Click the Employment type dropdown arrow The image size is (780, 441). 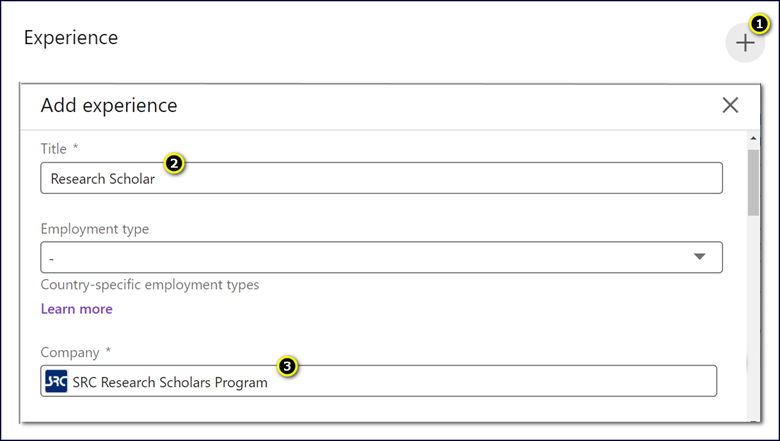[699, 257]
